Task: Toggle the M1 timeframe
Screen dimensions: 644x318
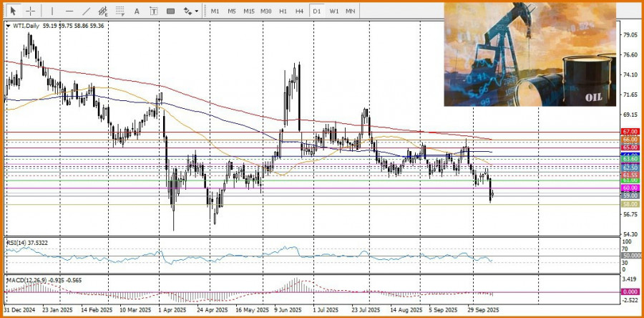Action: point(215,11)
